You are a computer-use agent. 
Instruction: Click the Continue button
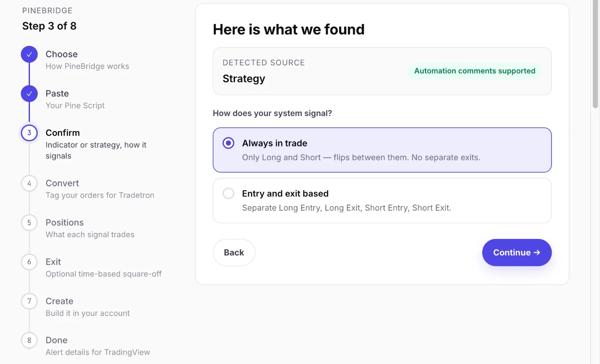coord(517,253)
